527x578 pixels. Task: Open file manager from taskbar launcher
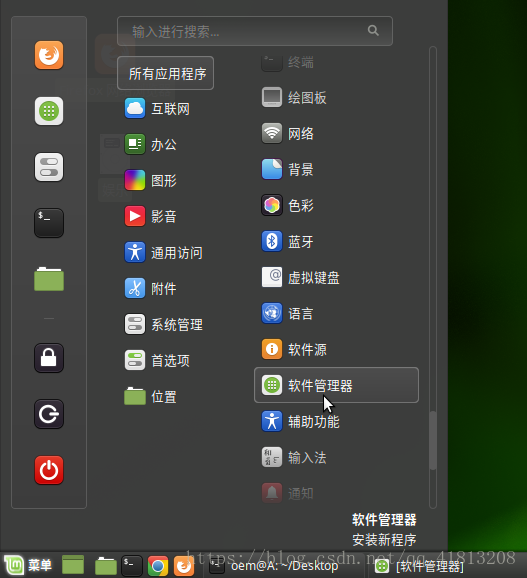[106, 566]
